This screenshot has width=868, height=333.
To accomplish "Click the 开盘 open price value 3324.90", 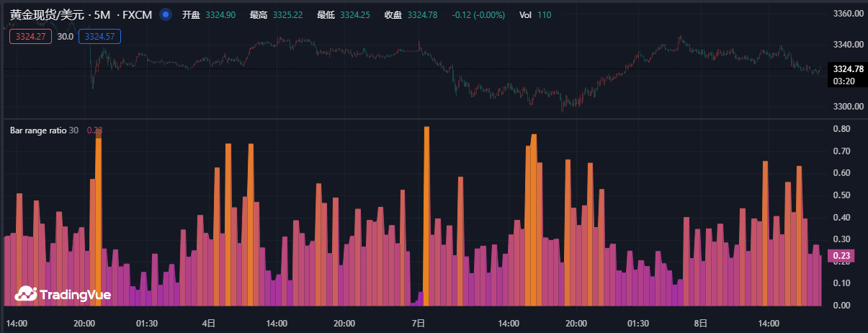I will pyautogui.click(x=220, y=15).
